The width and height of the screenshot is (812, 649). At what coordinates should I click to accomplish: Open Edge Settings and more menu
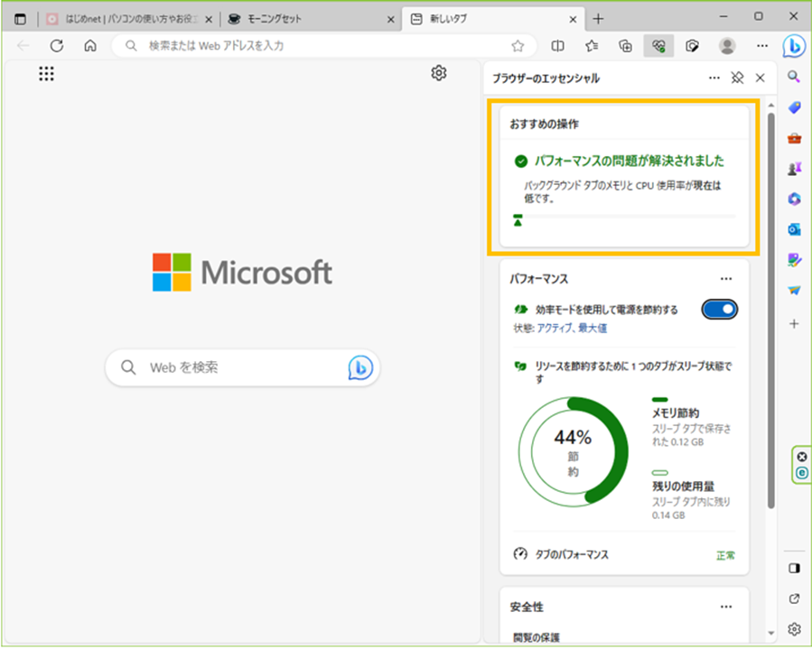click(x=761, y=46)
